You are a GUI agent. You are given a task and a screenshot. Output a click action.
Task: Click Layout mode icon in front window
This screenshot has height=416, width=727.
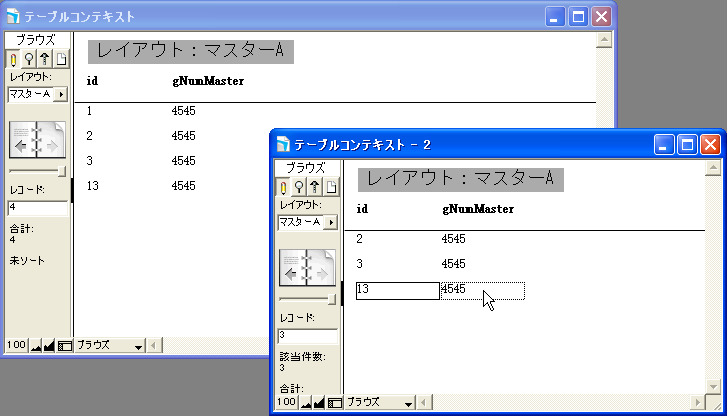point(315,187)
